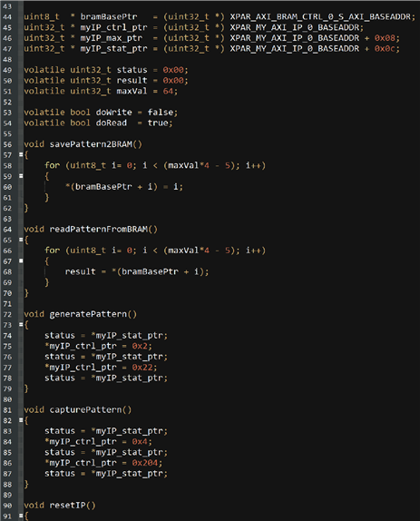Click the status variable declaration on line 49
The width and height of the screenshot is (420, 521).
click(x=132, y=70)
